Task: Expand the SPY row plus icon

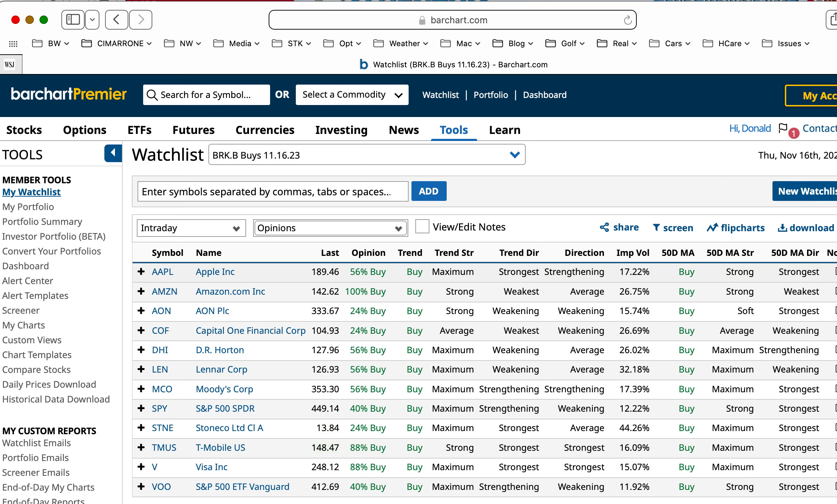Action: coord(141,408)
